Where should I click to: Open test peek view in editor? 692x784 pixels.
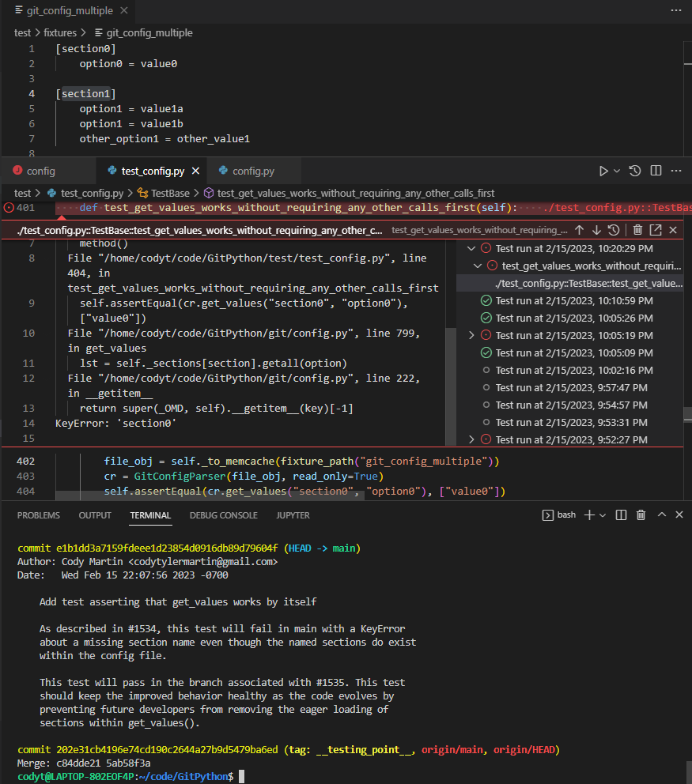coord(656,230)
